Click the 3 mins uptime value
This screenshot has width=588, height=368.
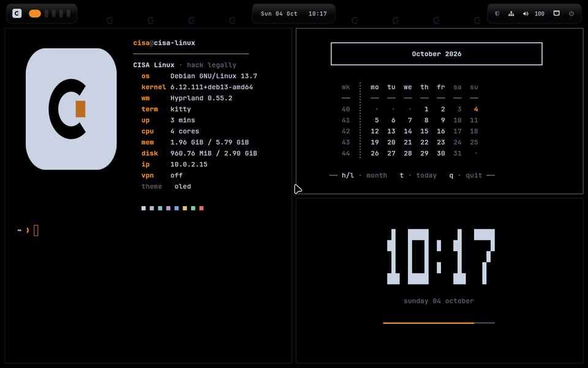(183, 120)
